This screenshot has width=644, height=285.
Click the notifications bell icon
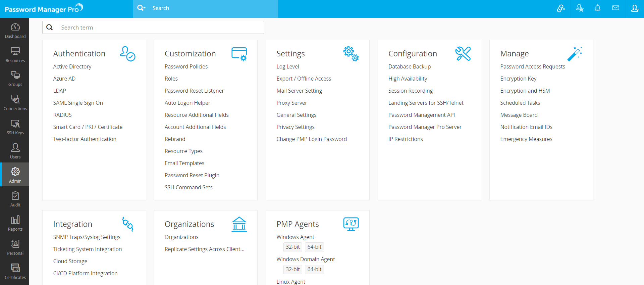coord(597,8)
